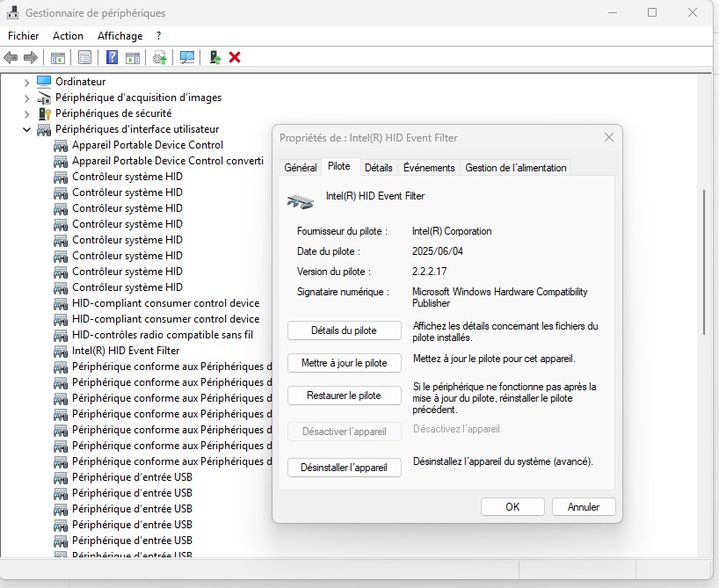Click the Help question mark toolbar icon
This screenshot has height=588, width=719.
(x=112, y=57)
